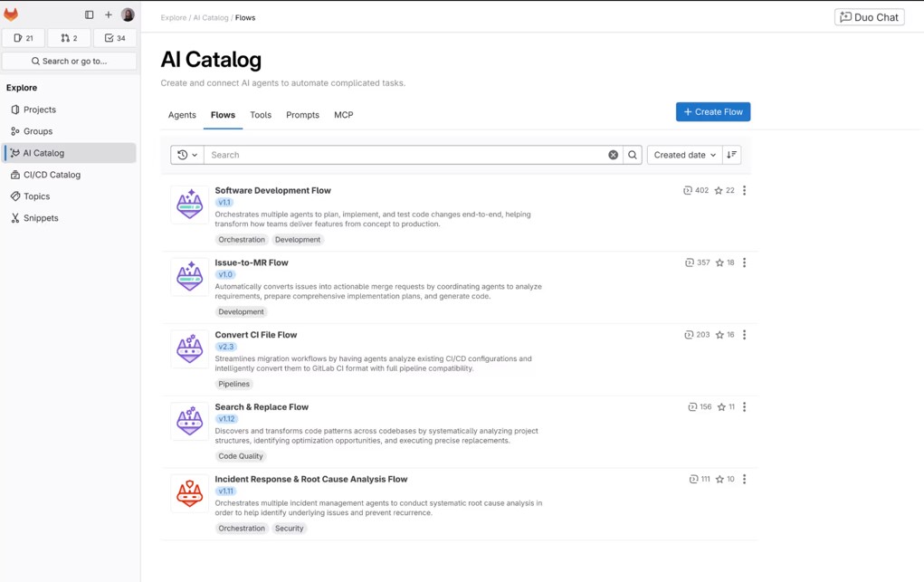Submit search via the magnifier icon
924x582 pixels.
pos(632,154)
